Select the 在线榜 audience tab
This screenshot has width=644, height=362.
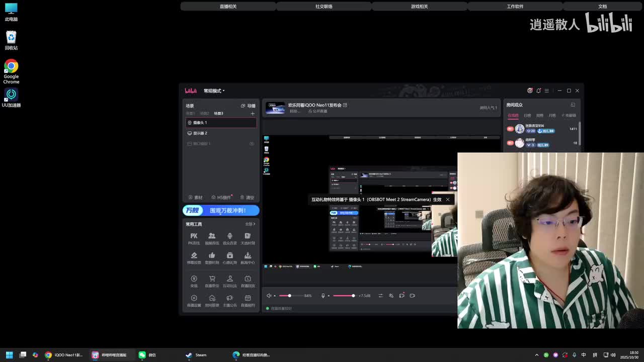[x=513, y=116]
